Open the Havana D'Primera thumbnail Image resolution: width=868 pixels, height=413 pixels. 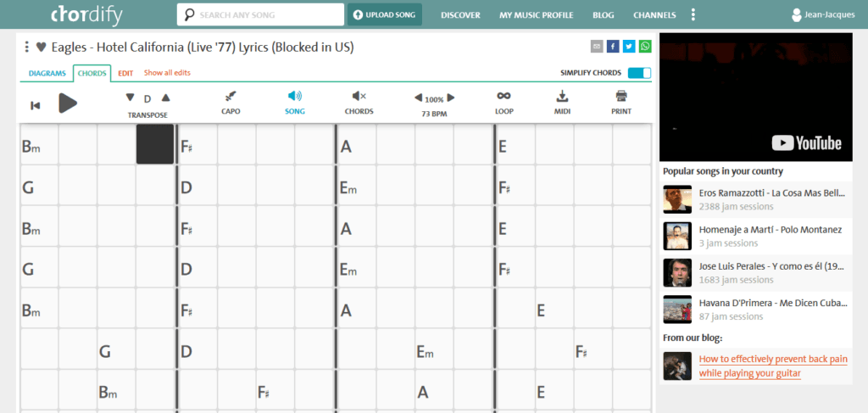[677, 309]
